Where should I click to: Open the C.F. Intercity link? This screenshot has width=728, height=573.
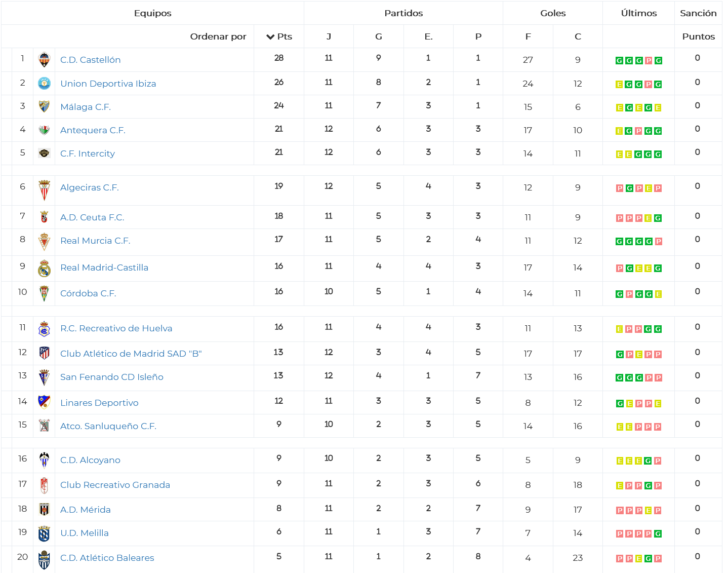pos(88,154)
